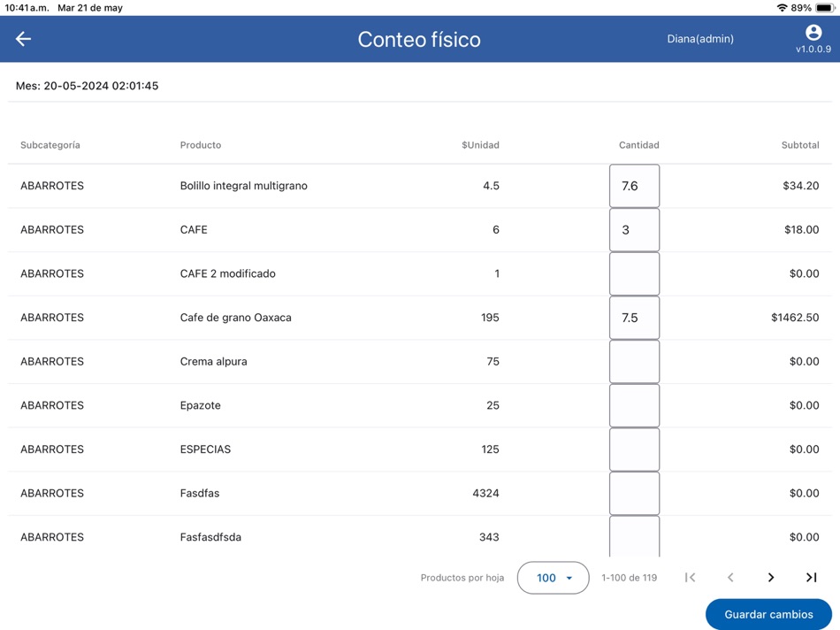
Task: Expand the page size selector showing 100
Action: [553, 577]
